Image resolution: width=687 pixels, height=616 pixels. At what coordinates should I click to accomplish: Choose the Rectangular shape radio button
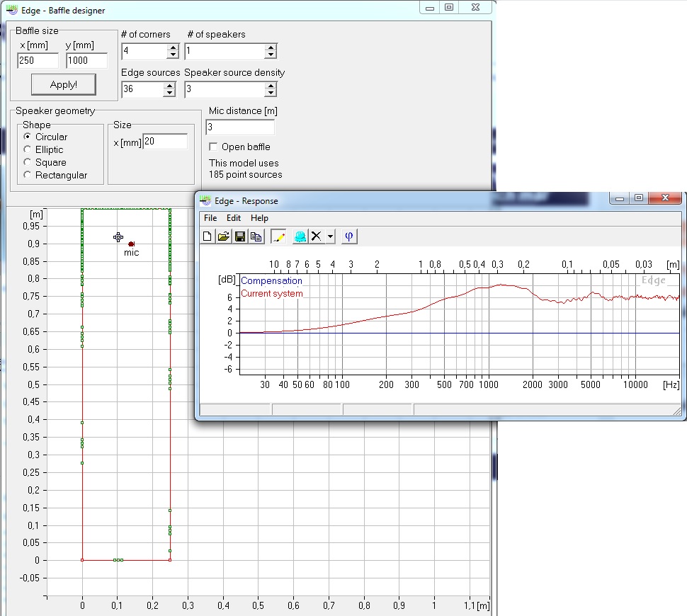point(28,176)
